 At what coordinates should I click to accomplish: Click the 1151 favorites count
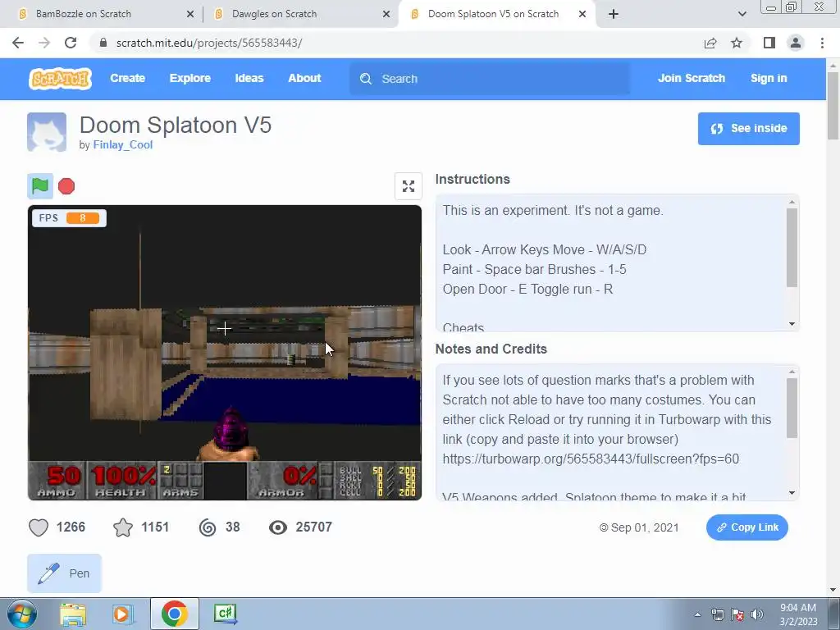pos(155,527)
